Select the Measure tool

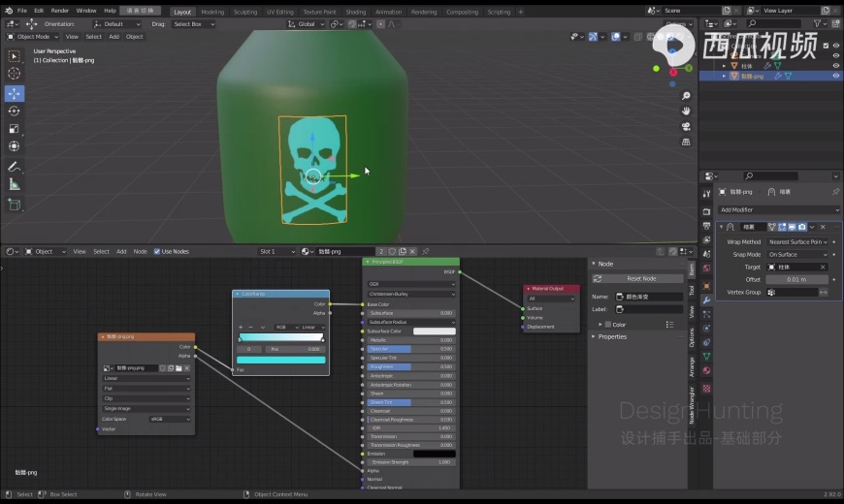point(14,185)
